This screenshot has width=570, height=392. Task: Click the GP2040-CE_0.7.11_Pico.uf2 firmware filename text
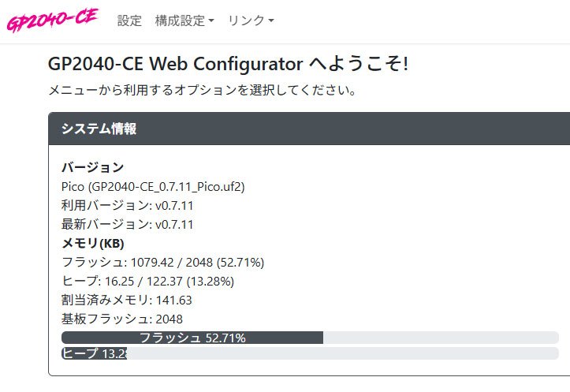[x=153, y=187]
